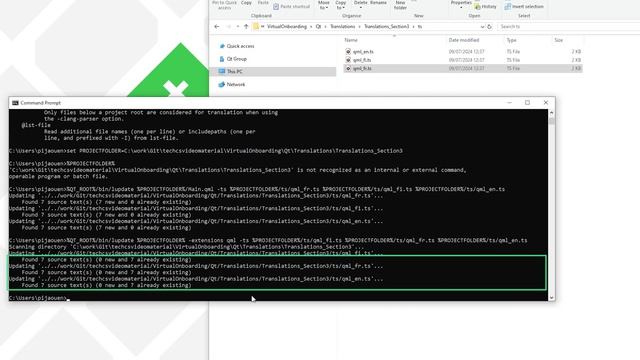Expand the chevron after Translations_Section3 breadcrumb
This screenshot has height=360, width=640.
[413, 27]
